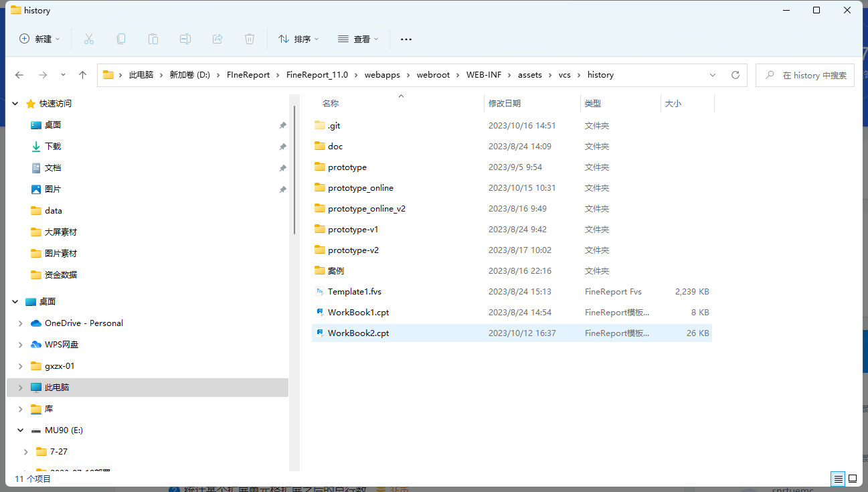The height and width of the screenshot is (492, 868).
Task: Click the Share icon in toolbar
Action: pyautogui.click(x=218, y=39)
